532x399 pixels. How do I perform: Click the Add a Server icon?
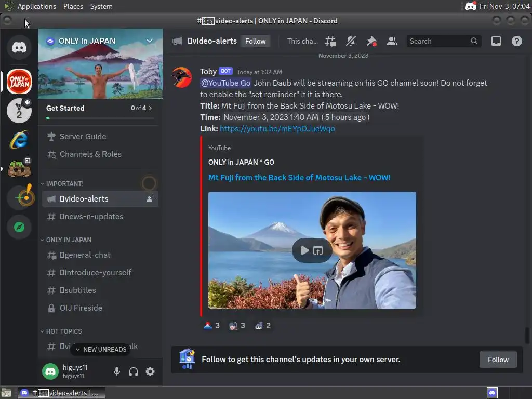pos(19,198)
